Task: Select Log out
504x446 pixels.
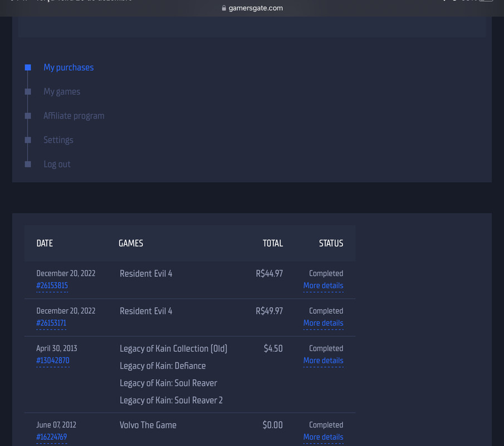Action: [57, 164]
